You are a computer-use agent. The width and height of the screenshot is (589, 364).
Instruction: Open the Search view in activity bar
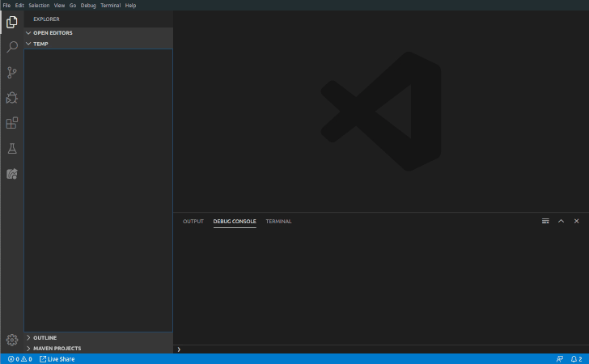click(x=12, y=47)
